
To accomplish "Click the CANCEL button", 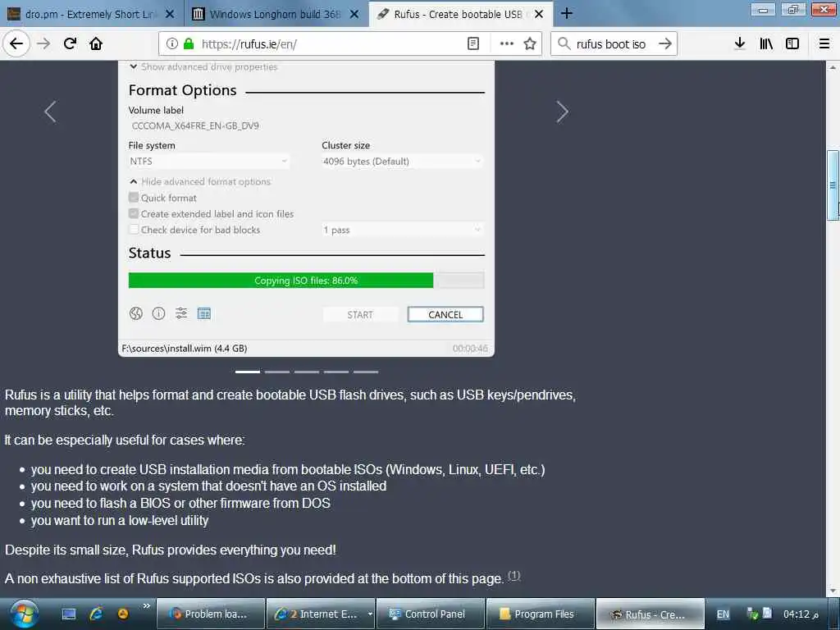I will (445, 314).
